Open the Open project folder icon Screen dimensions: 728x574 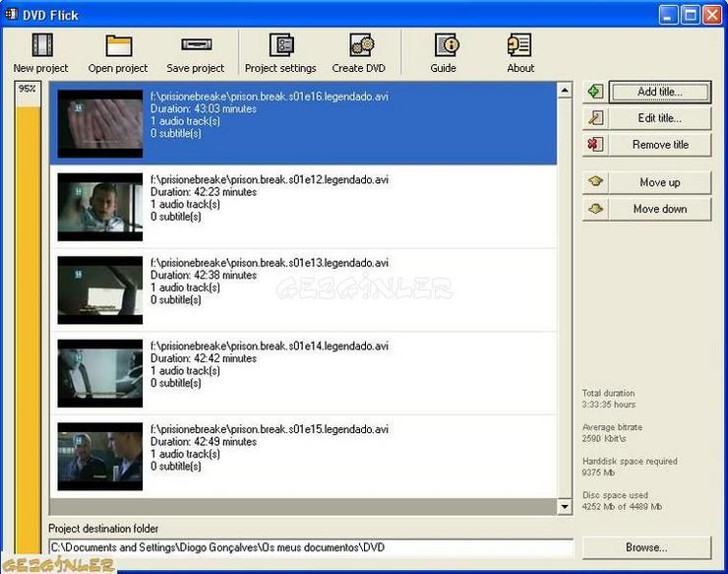click(x=118, y=46)
